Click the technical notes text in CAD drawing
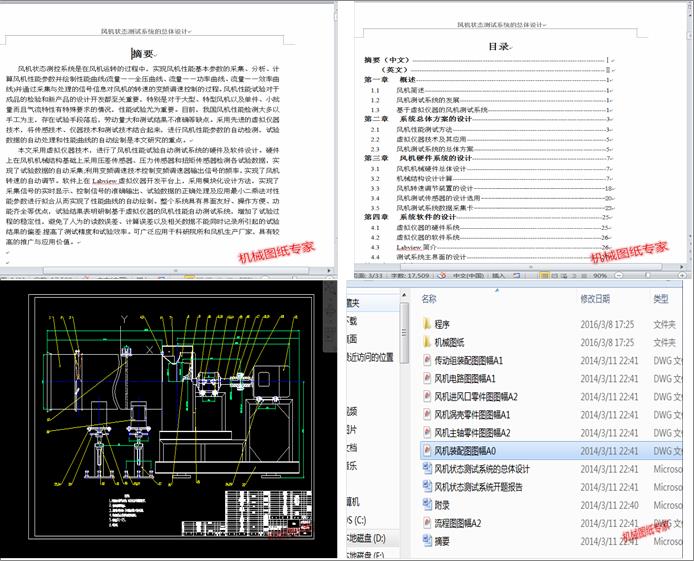 (126, 511)
